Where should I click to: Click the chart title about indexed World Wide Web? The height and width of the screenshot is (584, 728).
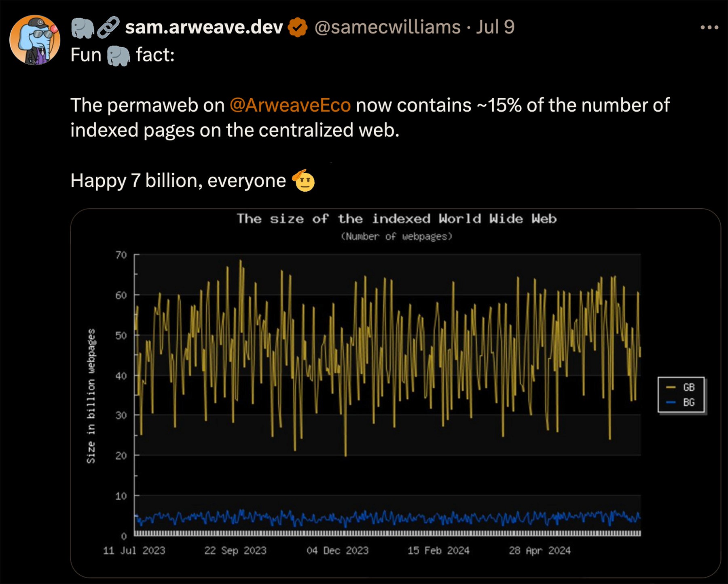pyautogui.click(x=396, y=219)
